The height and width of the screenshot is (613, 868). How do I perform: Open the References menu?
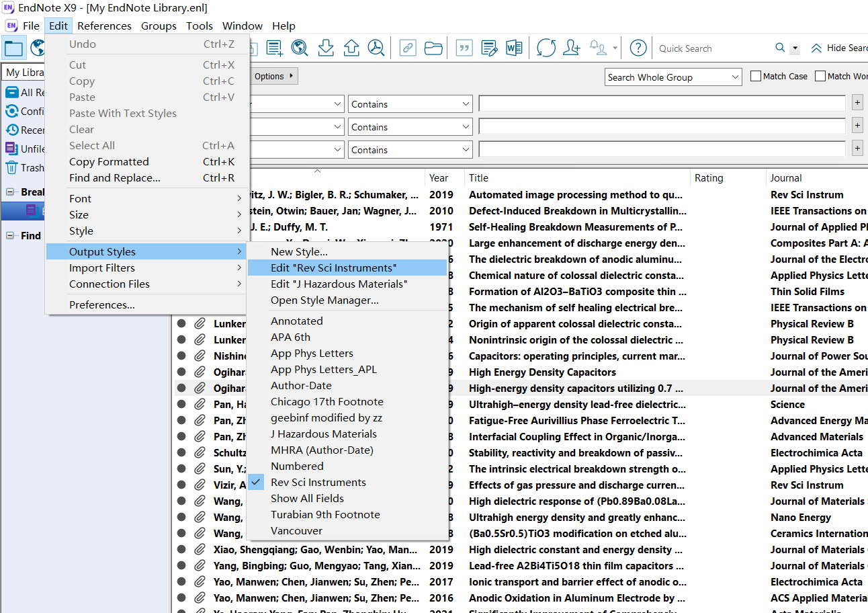[x=104, y=26]
